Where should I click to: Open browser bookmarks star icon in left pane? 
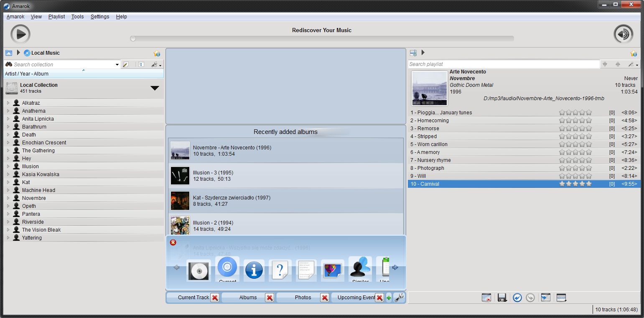pyautogui.click(x=157, y=53)
